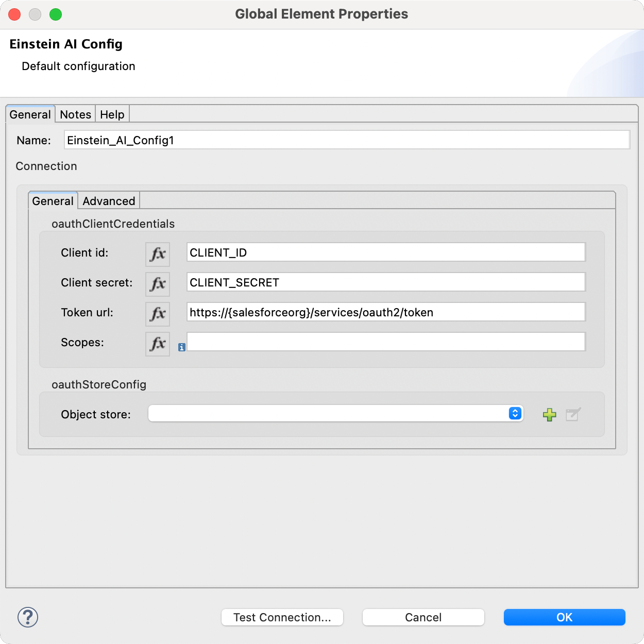The image size is (644, 644).
Task: Click the 'Global Element Properties' window title
Action: pos(321,14)
